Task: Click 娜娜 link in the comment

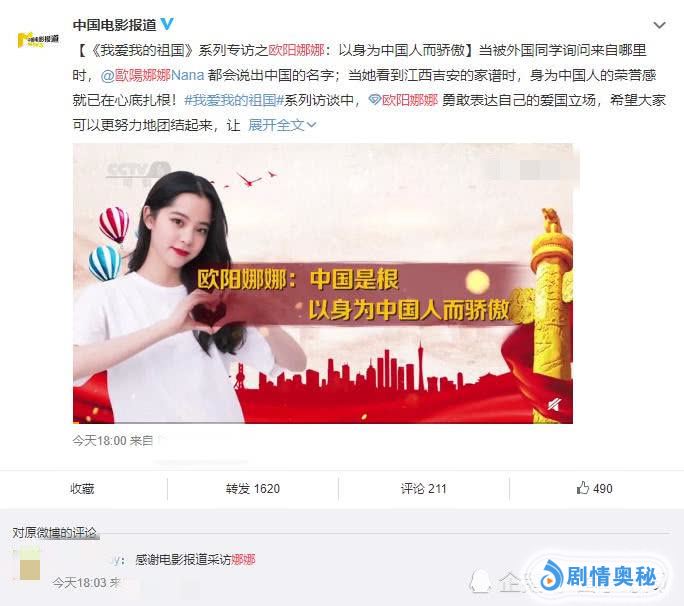Action: tap(243, 559)
